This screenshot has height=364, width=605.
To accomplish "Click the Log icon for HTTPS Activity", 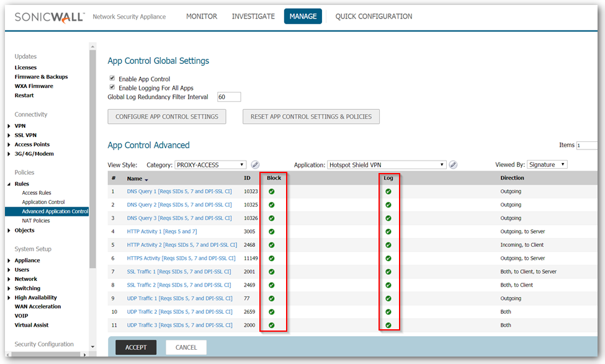I will click(x=388, y=259).
